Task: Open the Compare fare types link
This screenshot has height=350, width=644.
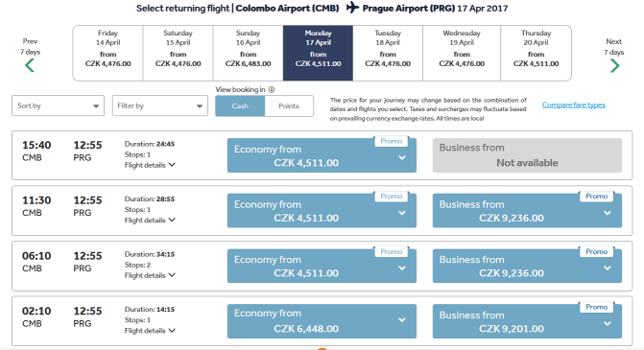Action: pos(574,105)
